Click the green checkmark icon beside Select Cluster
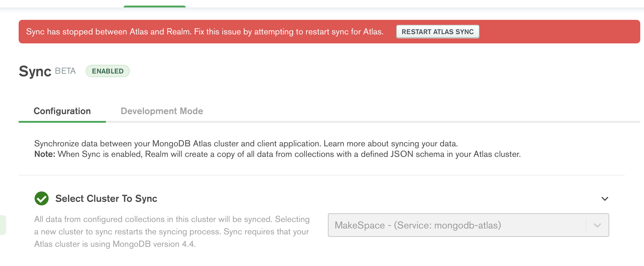This screenshot has height=266, width=644. point(42,198)
